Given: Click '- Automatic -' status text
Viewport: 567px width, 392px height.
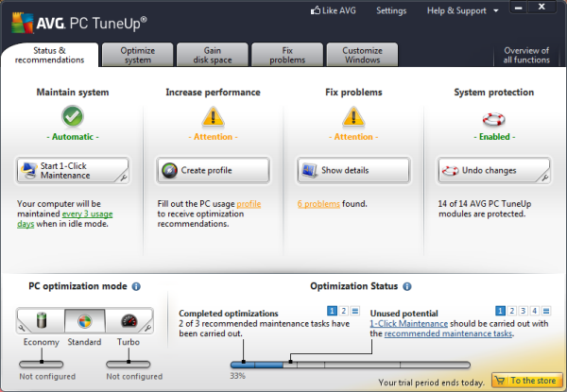Looking at the screenshot, I should [x=73, y=137].
